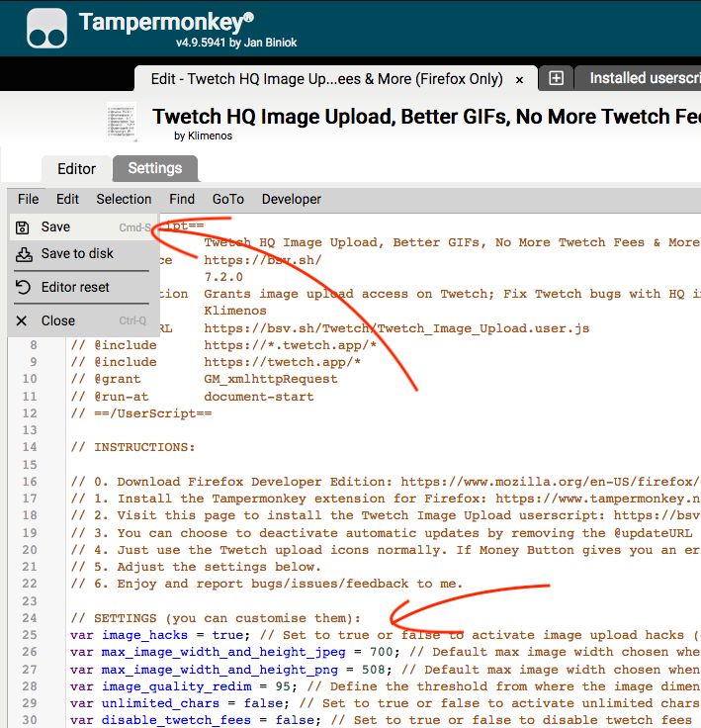Choose Save to disk menu entry
This screenshot has width=701, height=728.
84,253
